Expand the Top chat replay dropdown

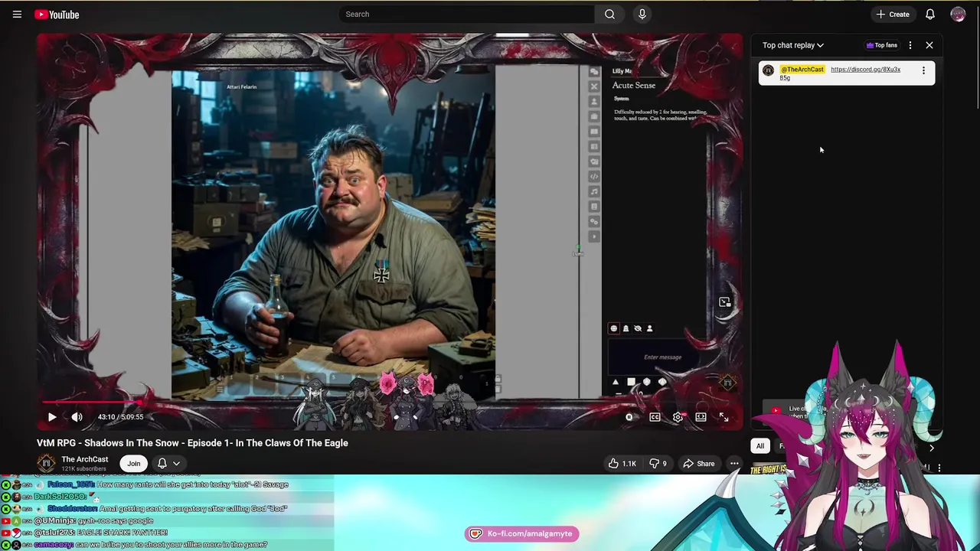click(793, 45)
